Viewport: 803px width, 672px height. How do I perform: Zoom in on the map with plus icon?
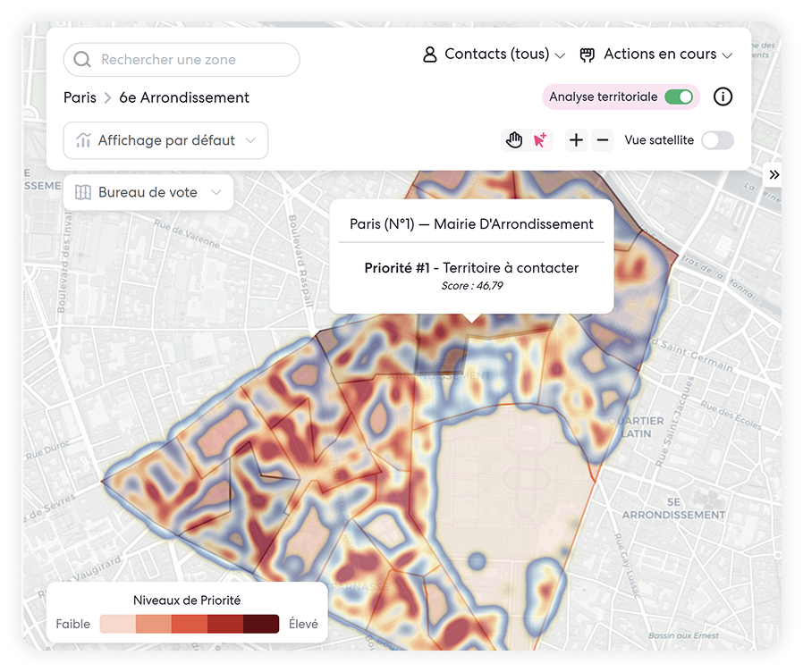coord(576,139)
